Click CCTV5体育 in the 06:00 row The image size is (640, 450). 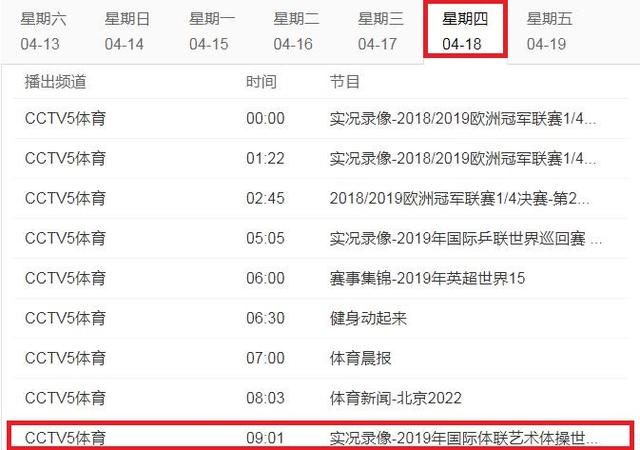(x=65, y=278)
